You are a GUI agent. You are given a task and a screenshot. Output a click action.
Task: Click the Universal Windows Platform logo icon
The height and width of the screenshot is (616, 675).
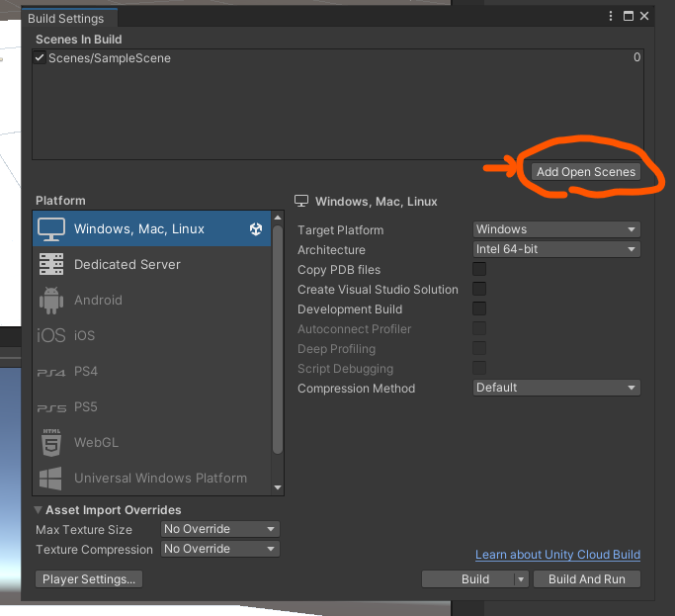pyautogui.click(x=50, y=479)
